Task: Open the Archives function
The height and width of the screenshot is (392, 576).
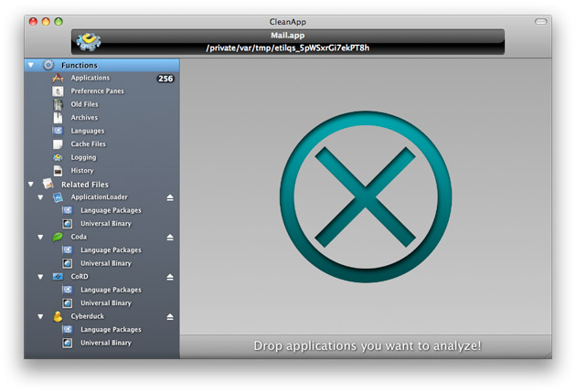Action: tap(101, 118)
